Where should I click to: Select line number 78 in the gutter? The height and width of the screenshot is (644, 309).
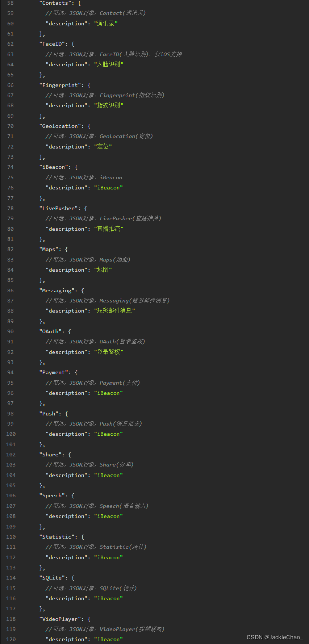click(x=10, y=208)
